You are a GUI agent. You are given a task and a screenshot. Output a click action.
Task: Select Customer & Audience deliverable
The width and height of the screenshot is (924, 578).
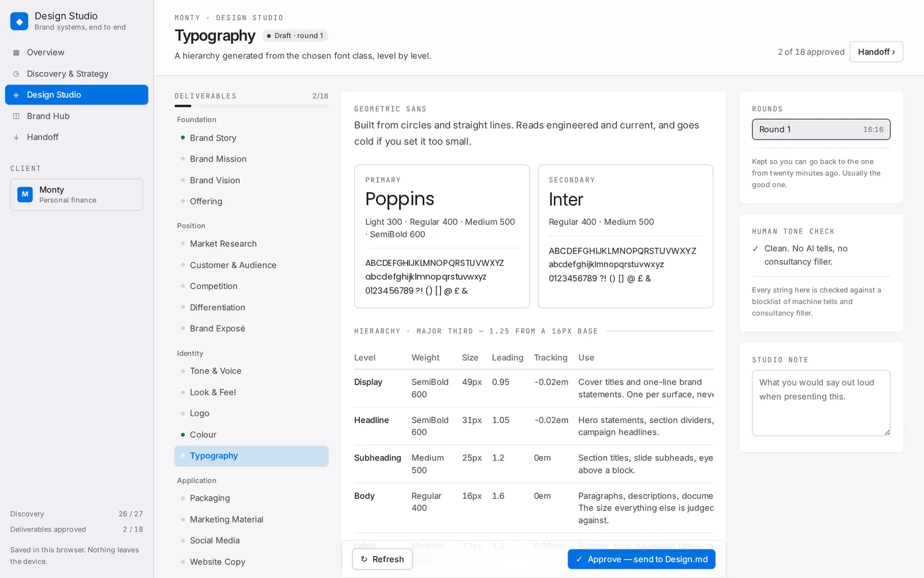252,265
